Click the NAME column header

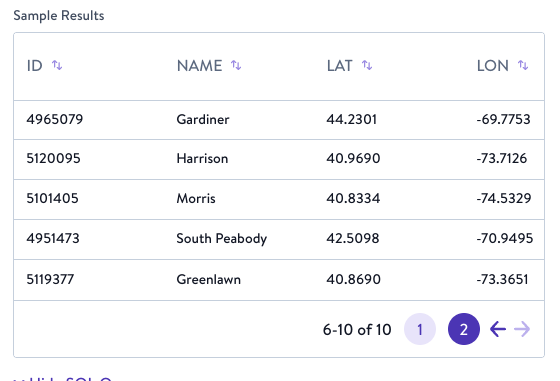pyautogui.click(x=199, y=66)
